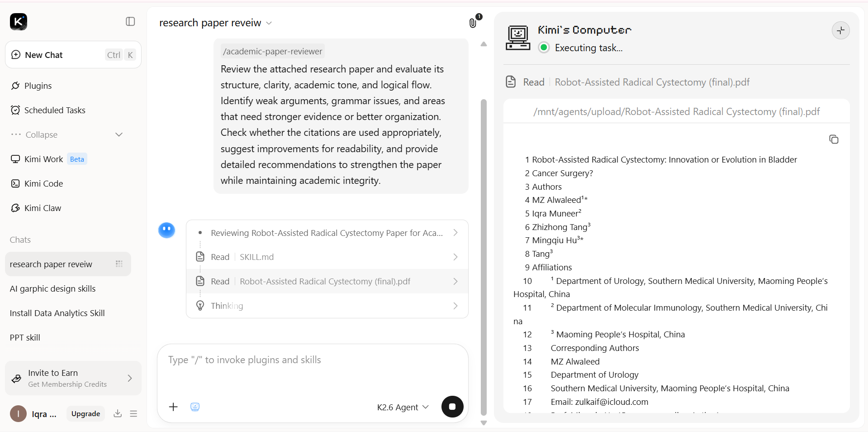868x432 pixels.
Task: Open chat title dropdown 'research paper reveiw'
Action: (216, 23)
